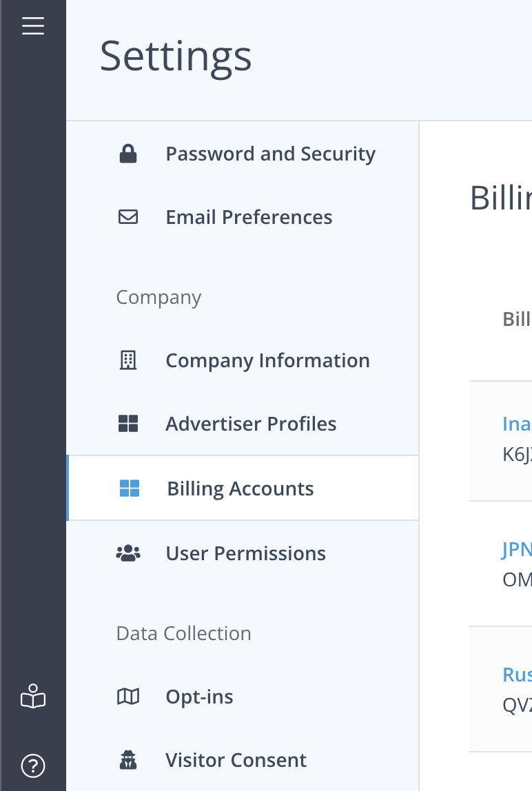Click the grid icon beside Advertiser Profiles
The height and width of the screenshot is (791, 532).
(x=128, y=424)
